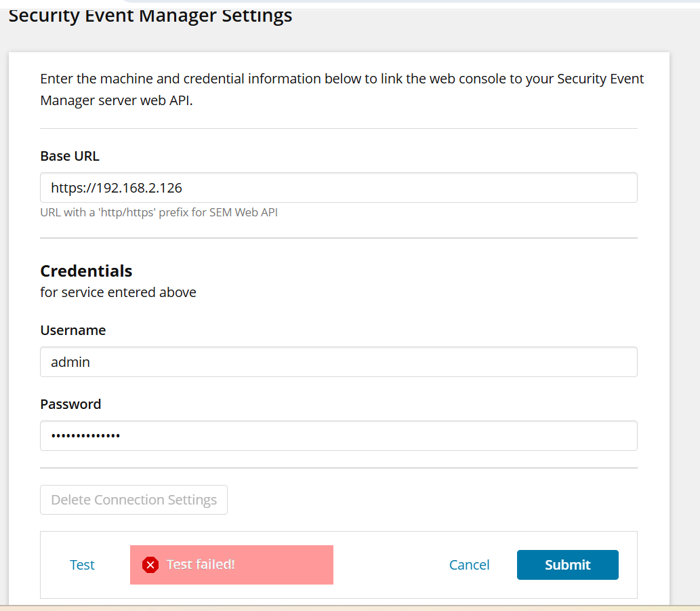Image resolution: width=700 pixels, height=611 pixels.
Task: Click the Base URL input field
Action: coord(338,188)
